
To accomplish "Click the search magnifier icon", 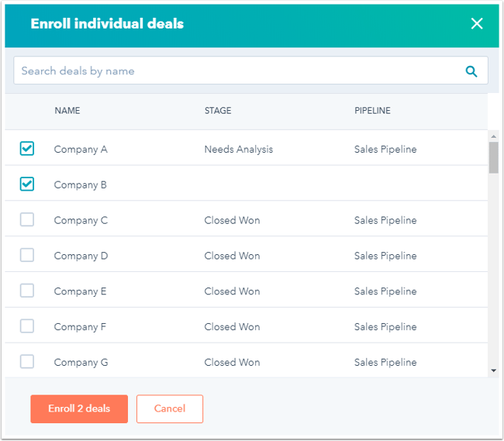I will [x=471, y=71].
